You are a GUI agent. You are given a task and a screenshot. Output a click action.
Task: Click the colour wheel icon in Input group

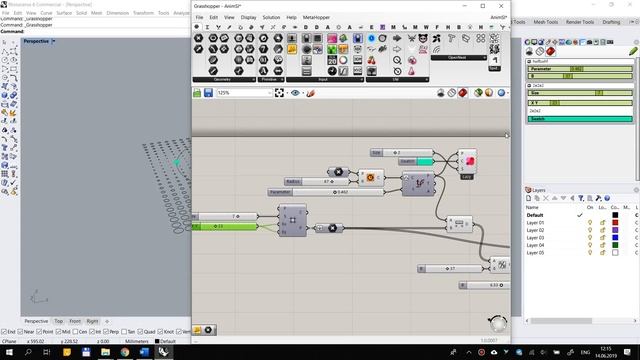click(x=343, y=60)
